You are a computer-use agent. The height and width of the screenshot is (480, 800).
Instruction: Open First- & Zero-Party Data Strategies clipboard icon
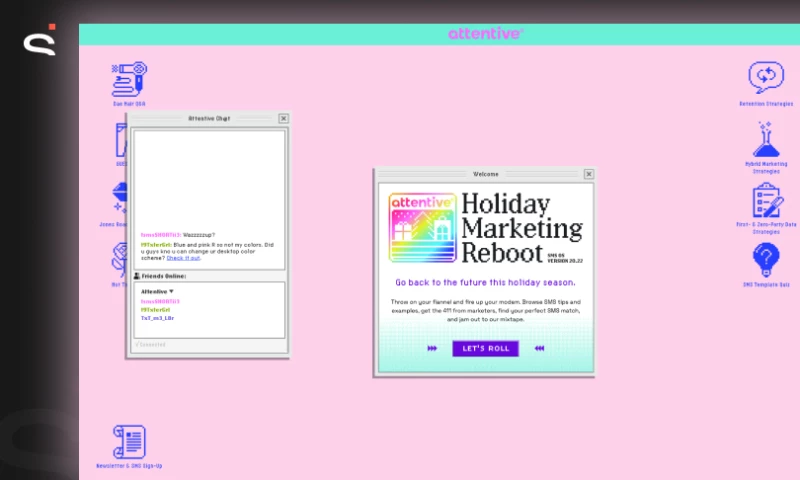pyautogui.click(x=767, y=200)
